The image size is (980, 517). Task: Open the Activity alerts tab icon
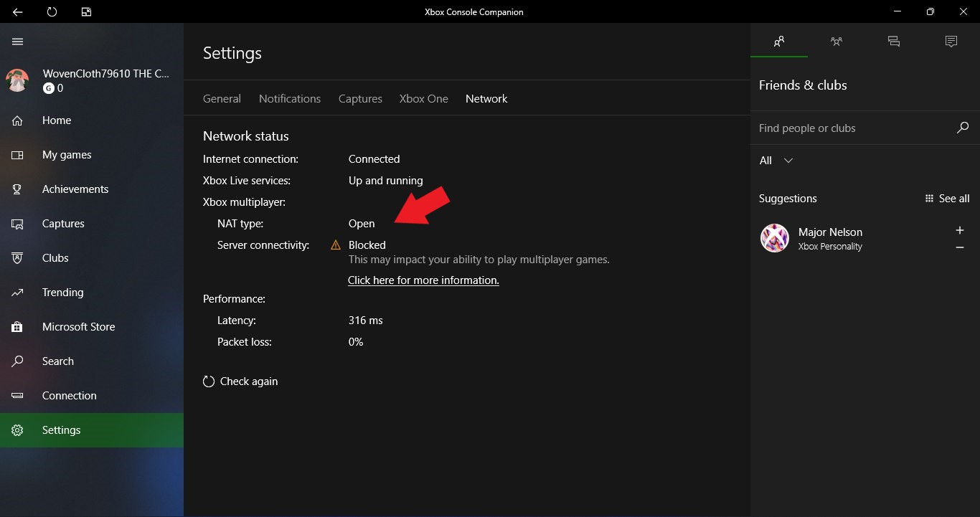(x=951, y=42)
